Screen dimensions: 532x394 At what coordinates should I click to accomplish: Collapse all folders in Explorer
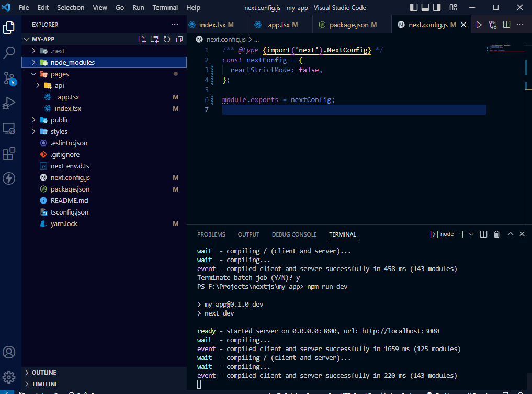pos(179,39)
